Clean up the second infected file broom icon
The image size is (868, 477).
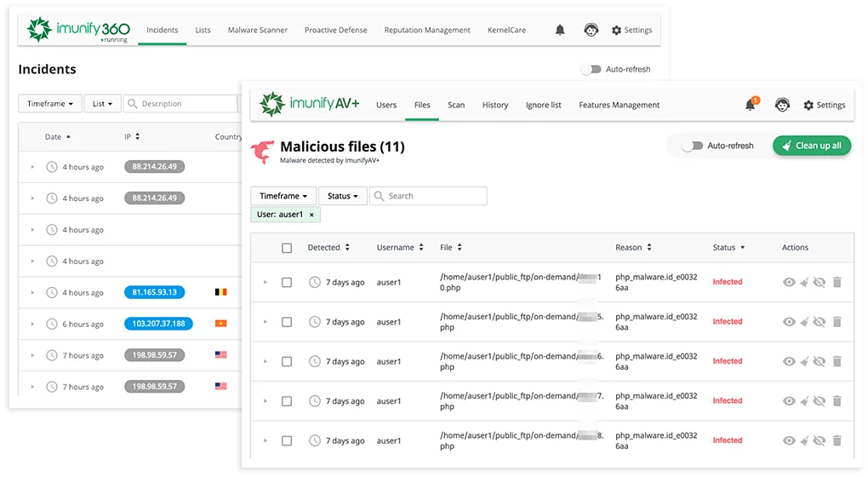[804, 322]
